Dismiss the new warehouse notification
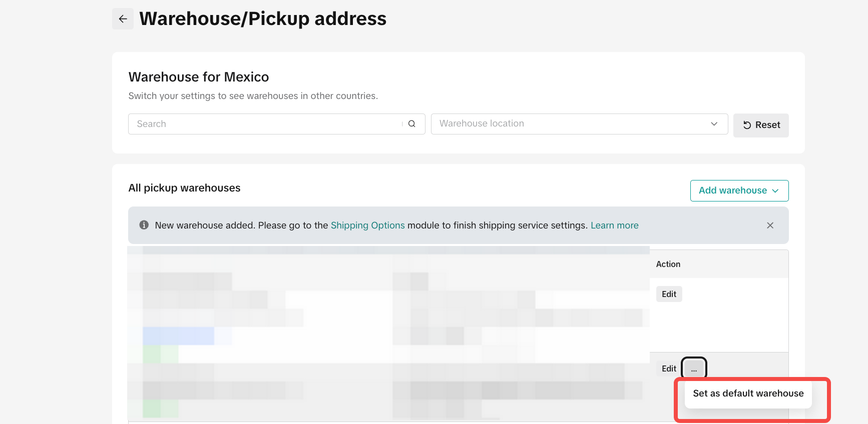The image size is (868, 424). tap(770, 225)
